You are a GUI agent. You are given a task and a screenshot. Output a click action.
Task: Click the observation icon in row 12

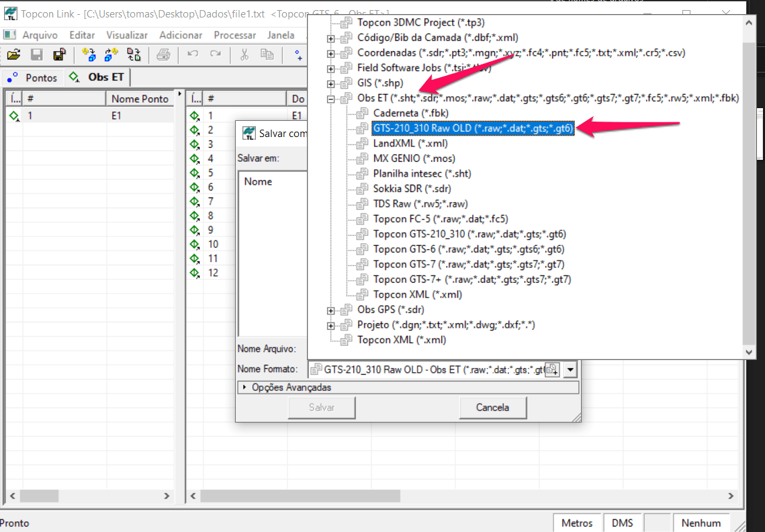[195, 273]
